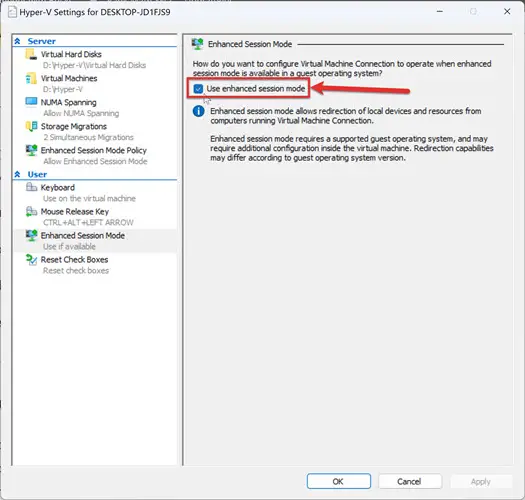Click the Keyboard settings icon
The image size is (525, 500).
[x=31, y=187]
